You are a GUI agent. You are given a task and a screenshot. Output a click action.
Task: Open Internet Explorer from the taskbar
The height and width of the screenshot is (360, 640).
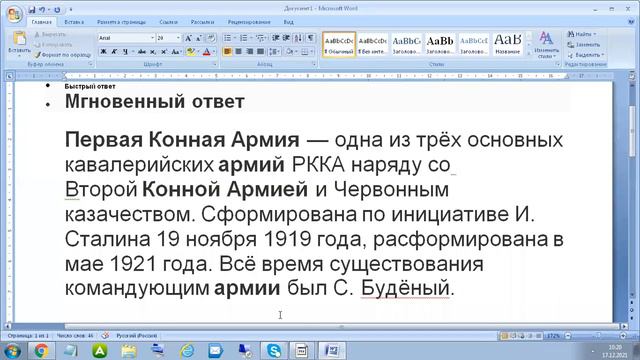pos(187,351)
